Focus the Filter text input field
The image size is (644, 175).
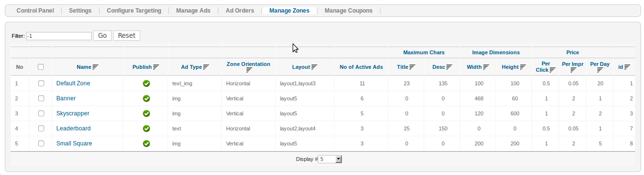click(x=59, y=36)
